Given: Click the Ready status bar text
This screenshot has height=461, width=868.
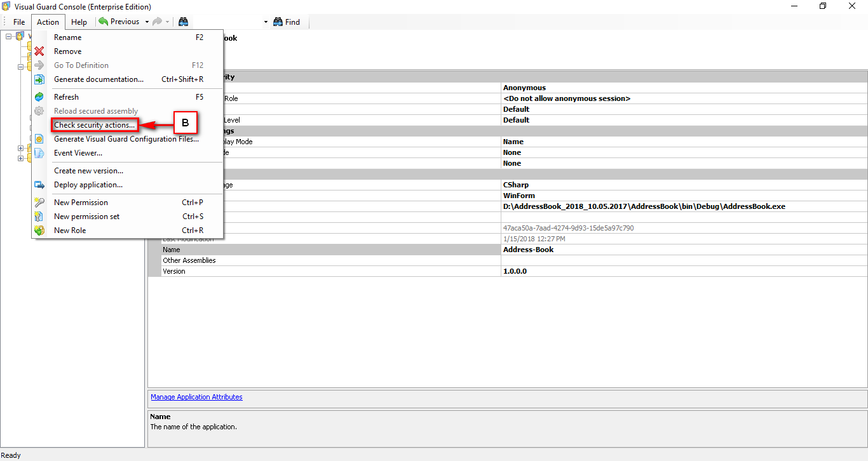Looking at the screenshot, I should coord(11,455).
